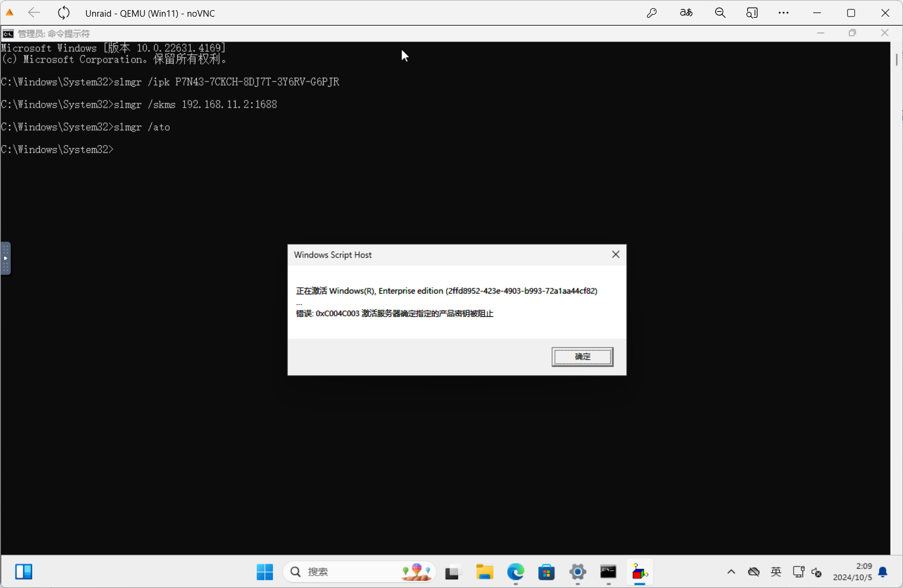Click the taskbar search box
The image size is (903, 588).
[359, 572]
